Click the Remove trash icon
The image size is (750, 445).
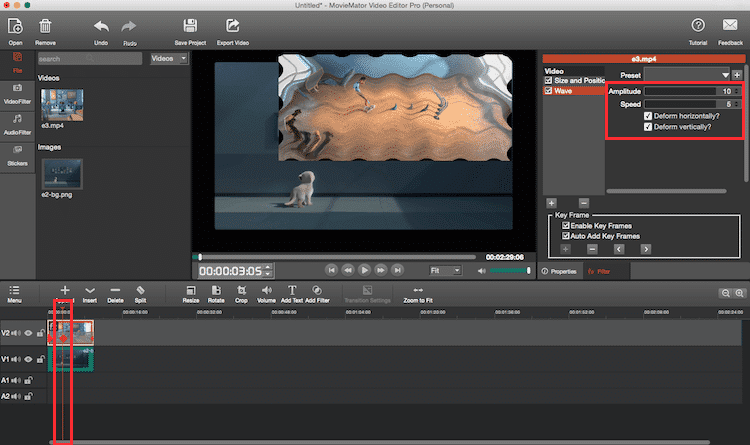[45, 26]
